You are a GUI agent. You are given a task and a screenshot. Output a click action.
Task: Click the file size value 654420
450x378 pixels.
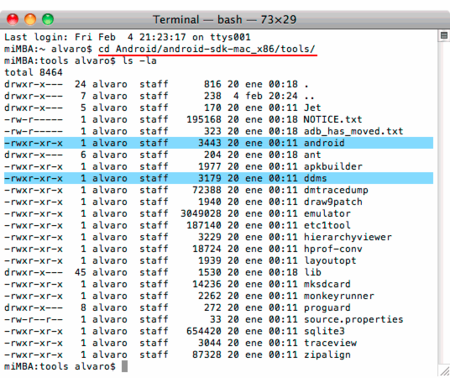pos(204,331)
